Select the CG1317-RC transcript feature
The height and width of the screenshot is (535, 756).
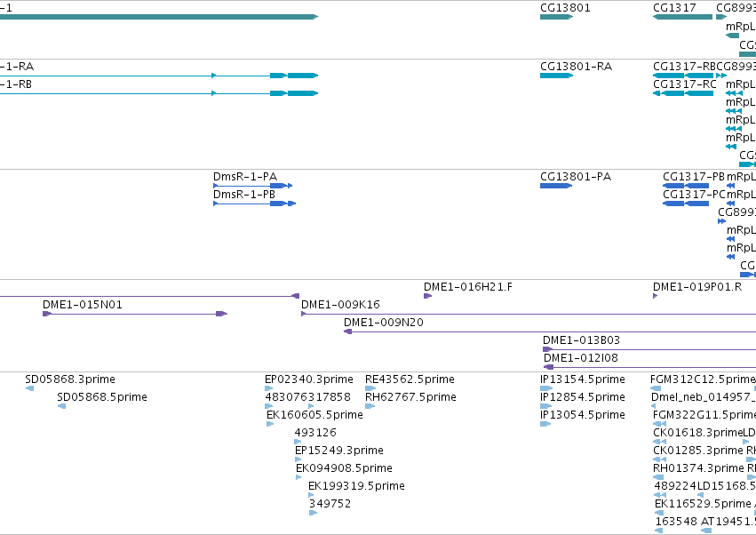(683, 93)
